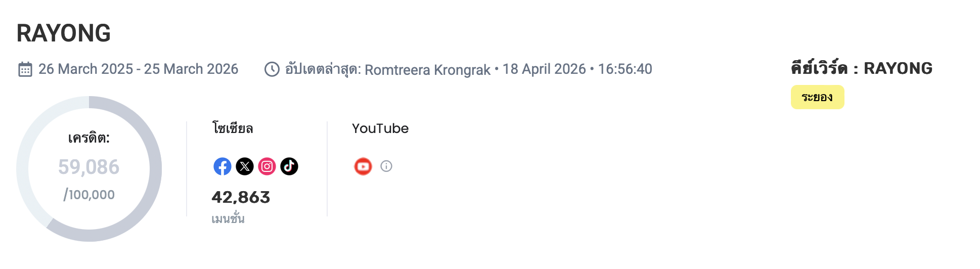Click the Facebook icon under โซเชียล
The height and width of the screenshot is (269, 980).
[222, 166]
